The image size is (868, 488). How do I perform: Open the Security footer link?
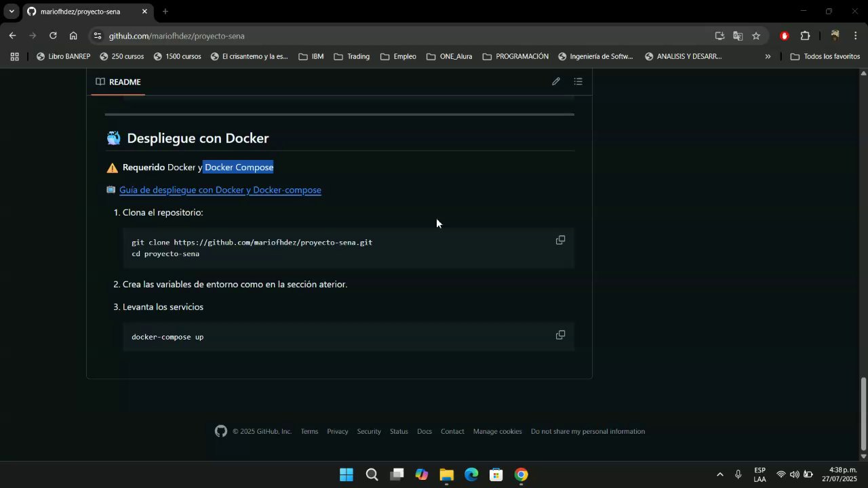tap(369, 431)
